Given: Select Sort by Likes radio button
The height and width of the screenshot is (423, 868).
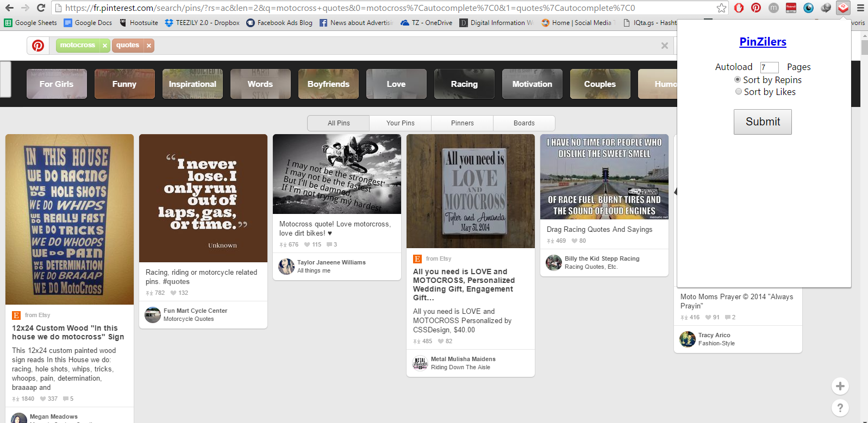Looking at the screenshot, I should [738, 91].
